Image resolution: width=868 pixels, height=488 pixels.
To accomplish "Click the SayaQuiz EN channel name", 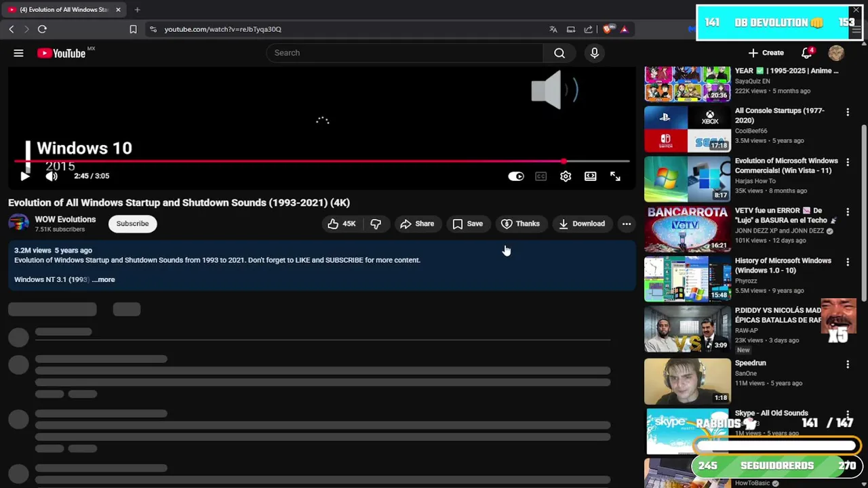I will tap(752, 81).
